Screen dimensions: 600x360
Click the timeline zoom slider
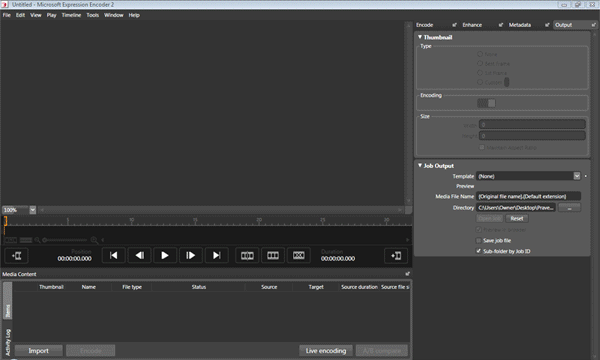coord(65,240)
